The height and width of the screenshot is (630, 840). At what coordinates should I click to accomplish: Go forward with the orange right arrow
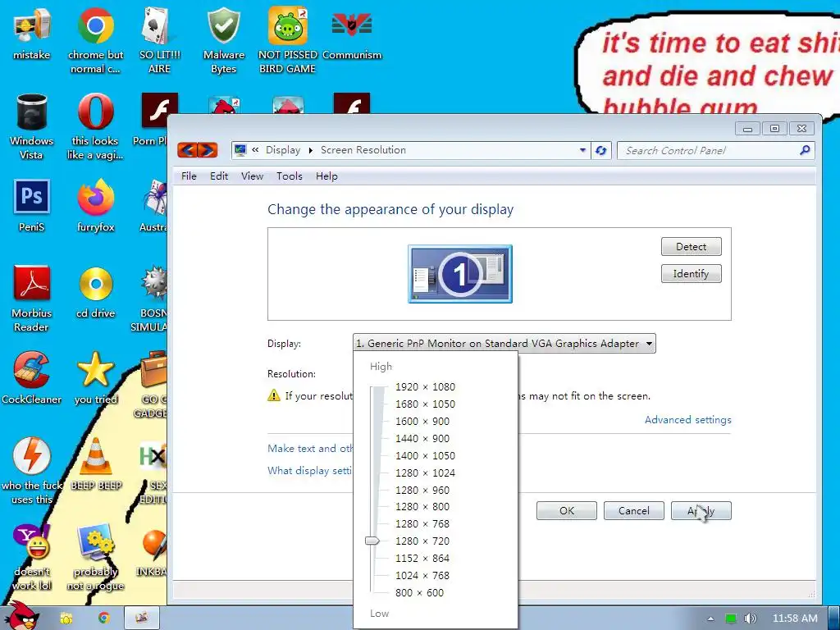208,150
